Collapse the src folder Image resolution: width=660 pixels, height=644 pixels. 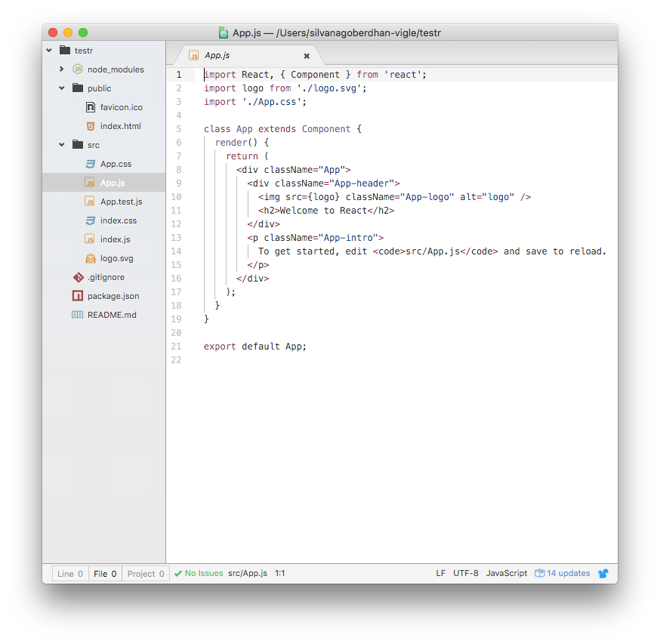(62, 144)
